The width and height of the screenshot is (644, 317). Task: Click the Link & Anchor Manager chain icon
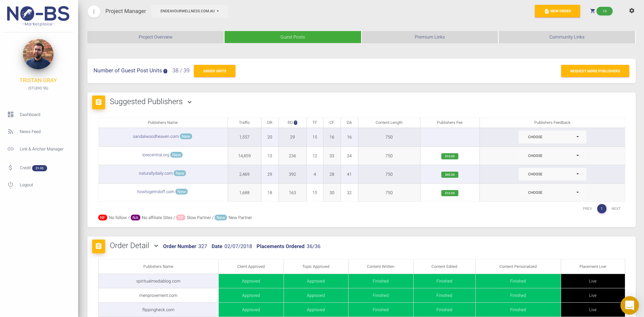11,149
